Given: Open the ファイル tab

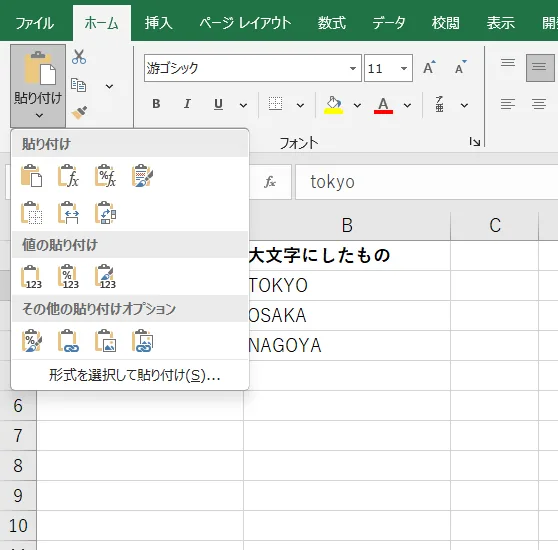Looking at the screenshot, I should (35, 23).
